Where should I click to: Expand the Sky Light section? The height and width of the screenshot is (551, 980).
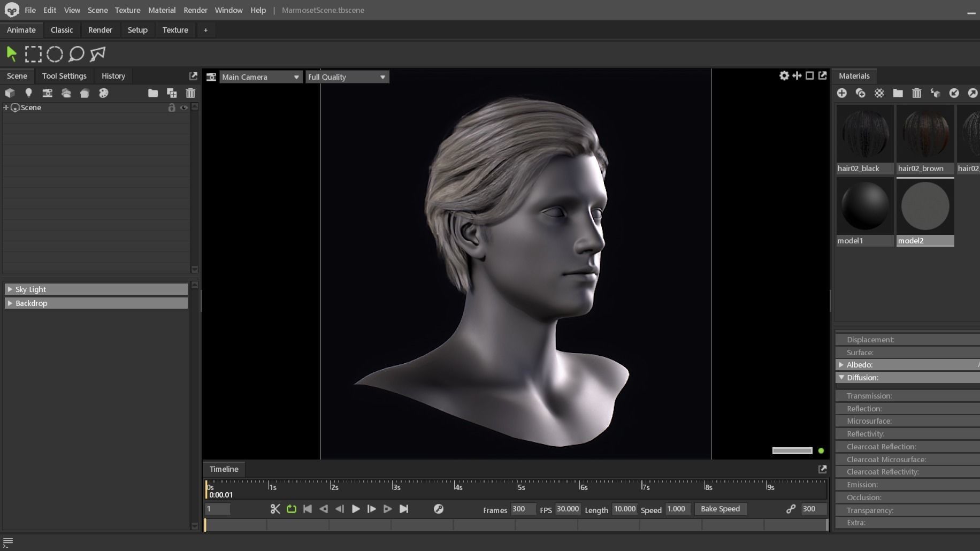(10, 289)
